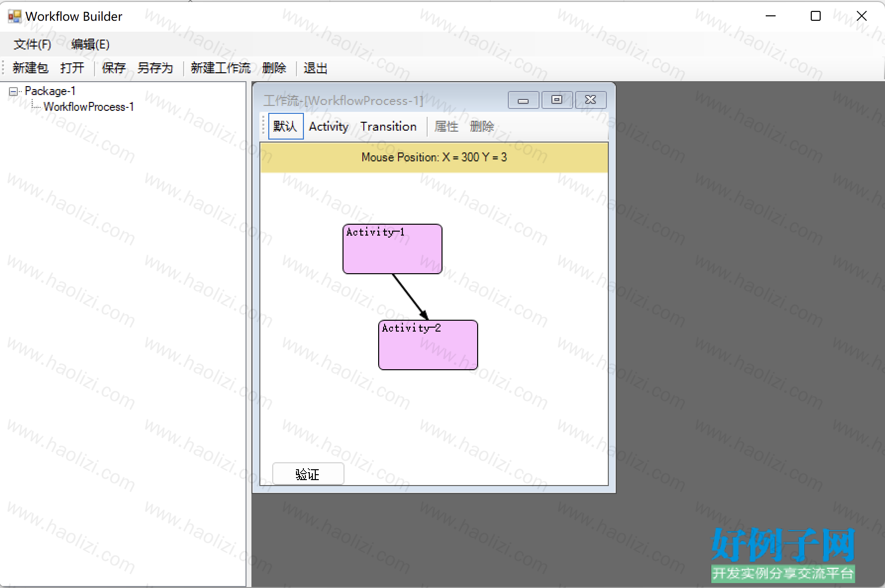Select the Activity tool
This screenshot has height=588, width=885.
tap(329, 127)
